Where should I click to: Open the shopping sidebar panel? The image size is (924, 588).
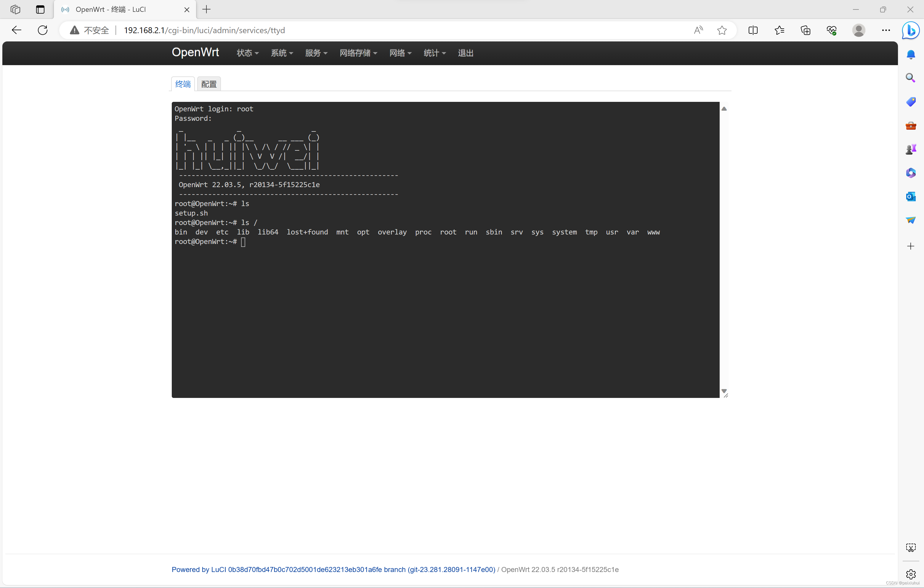tap(911, 102)
